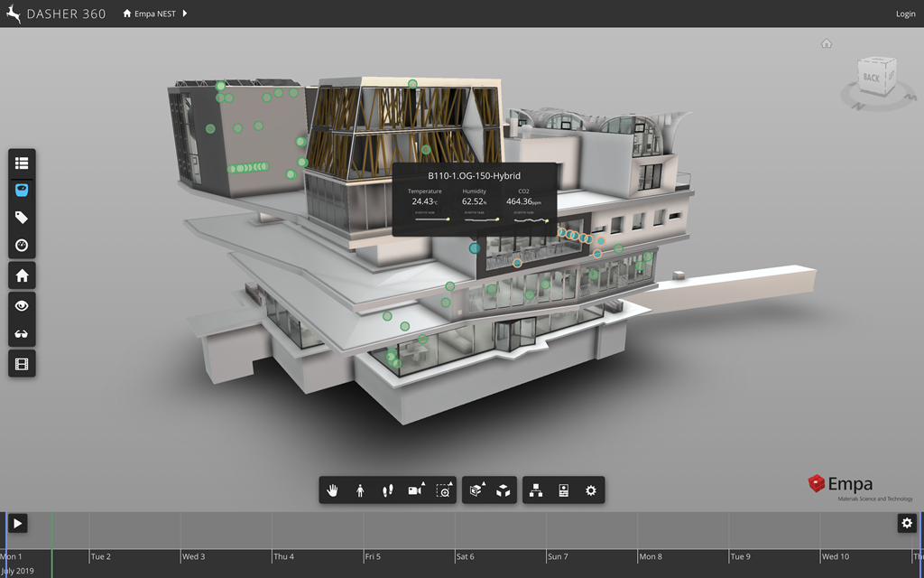Open the gauge dashboard panel
The image size is (924, 578).
tap(22, 246)
